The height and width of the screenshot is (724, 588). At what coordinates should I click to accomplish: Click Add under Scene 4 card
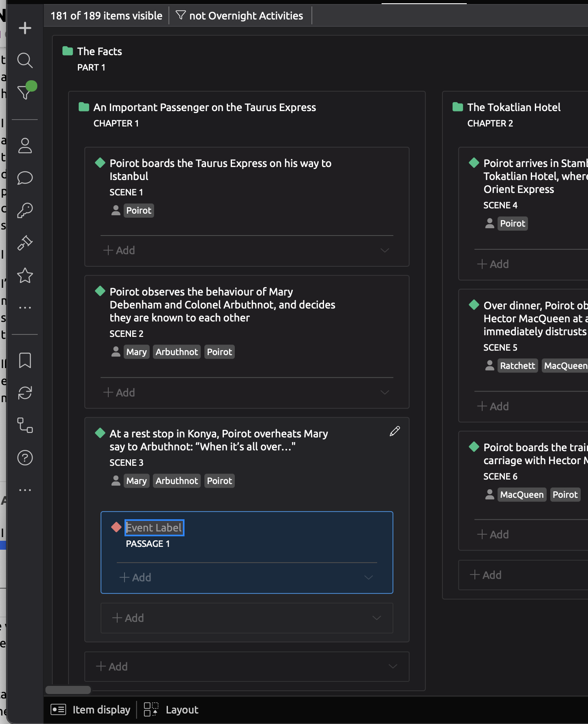coord(493,264)
